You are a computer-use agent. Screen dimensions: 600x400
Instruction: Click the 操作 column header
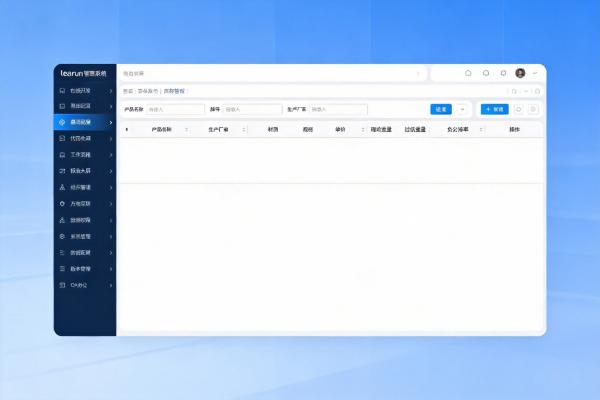click(x=514, y=130)
